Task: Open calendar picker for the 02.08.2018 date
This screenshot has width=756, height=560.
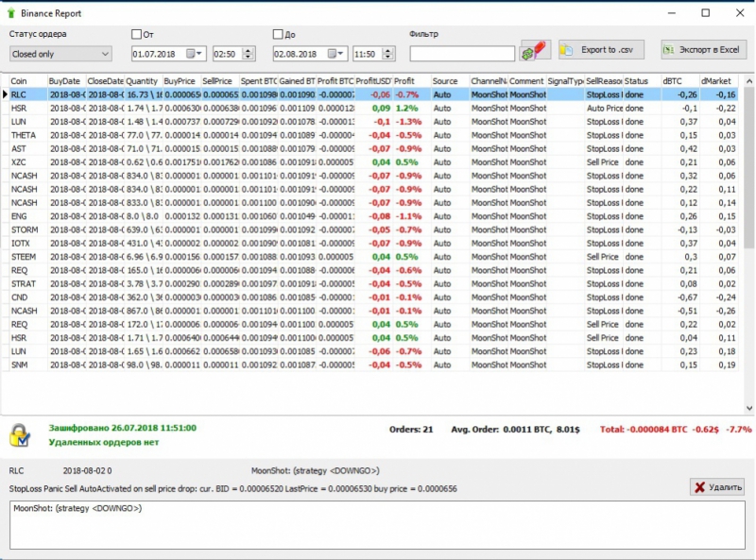Action: 335,54
